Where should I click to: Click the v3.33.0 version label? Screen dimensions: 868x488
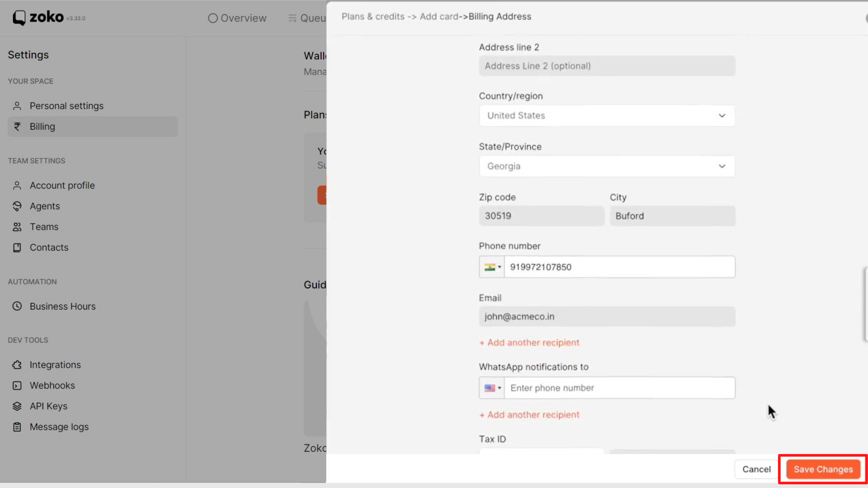click(76, 19)
